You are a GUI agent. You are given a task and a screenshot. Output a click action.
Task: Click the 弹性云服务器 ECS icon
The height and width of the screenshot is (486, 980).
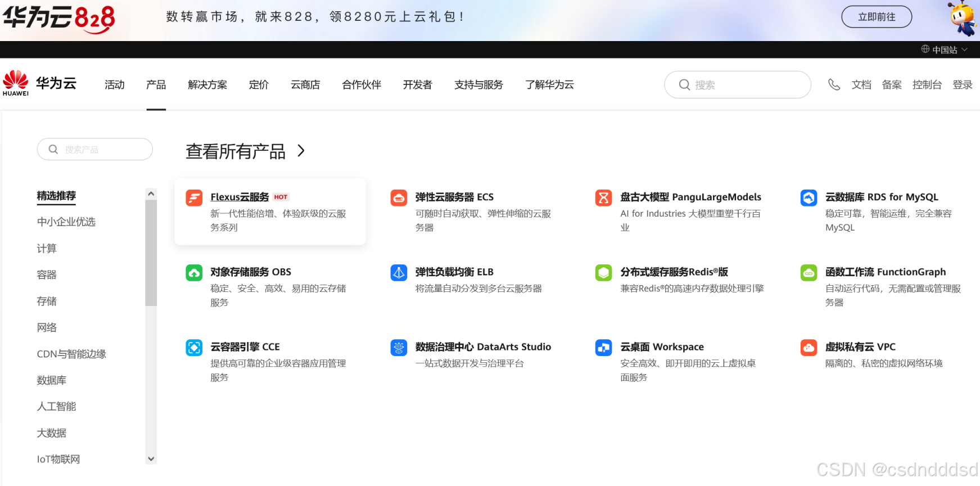(x=399, y=198)
